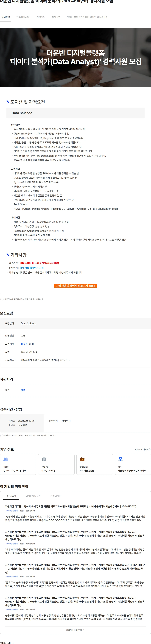Open the 기업정보 tab
The image size is (151, 644).
(x=41, y=17)
